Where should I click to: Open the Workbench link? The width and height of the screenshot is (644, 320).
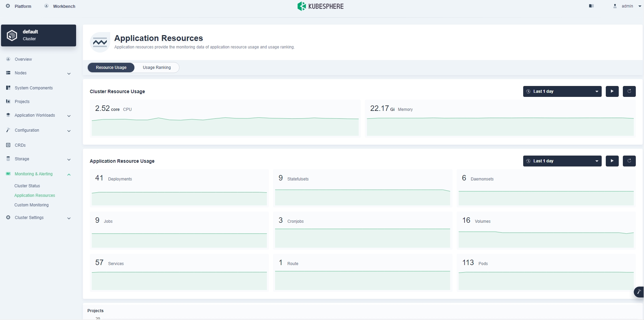pos(64,6)
